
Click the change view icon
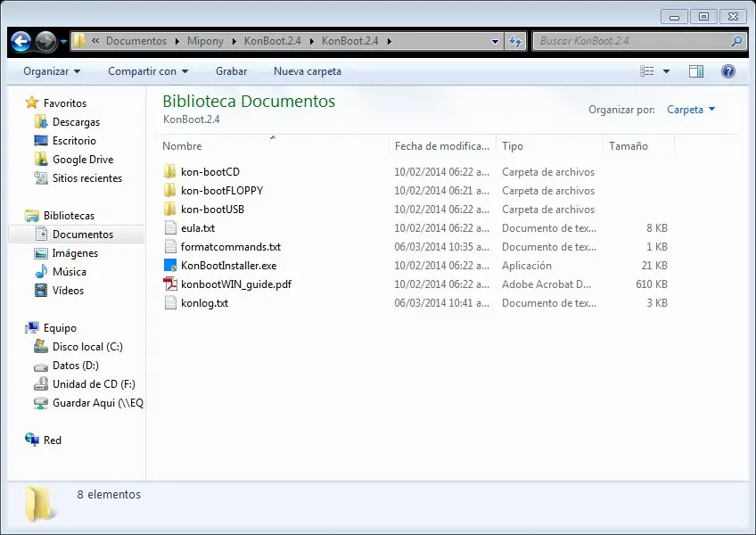click(646, 71)
